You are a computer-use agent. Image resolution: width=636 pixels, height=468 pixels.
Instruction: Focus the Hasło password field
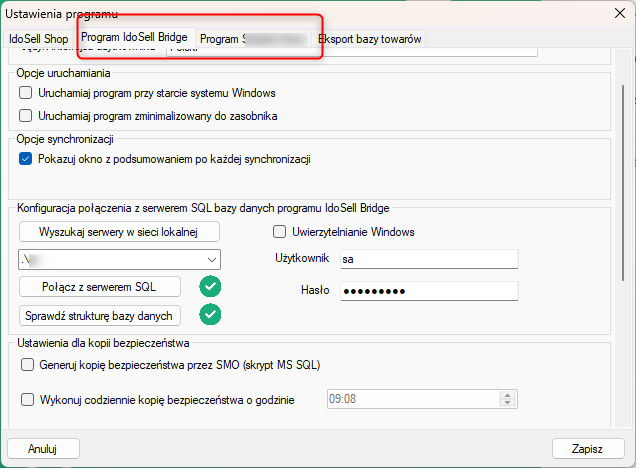pyautogui.click(x=429, y=291)
